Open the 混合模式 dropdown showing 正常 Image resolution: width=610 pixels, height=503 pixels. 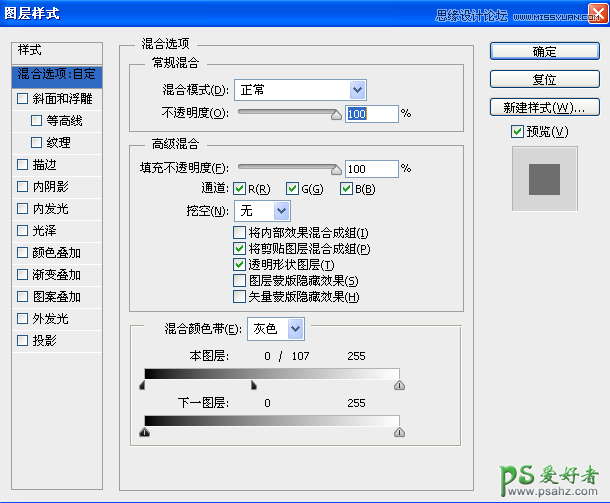point(300,90)
